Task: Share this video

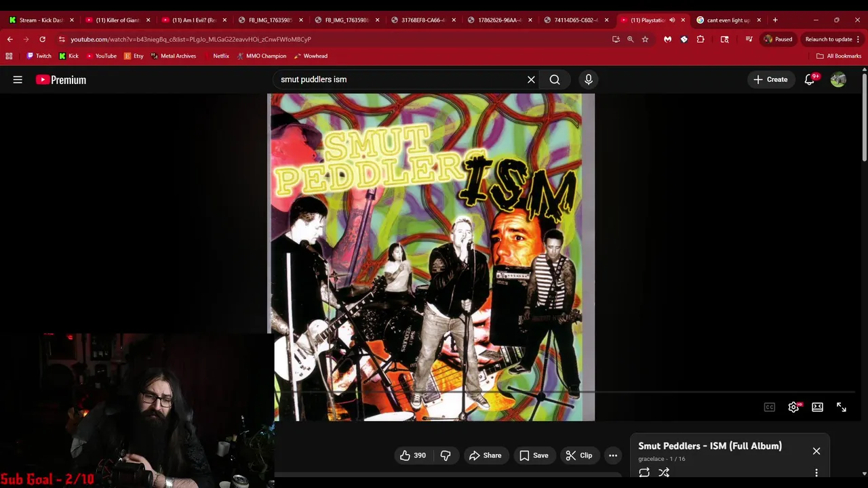Action: coord(485,455)
